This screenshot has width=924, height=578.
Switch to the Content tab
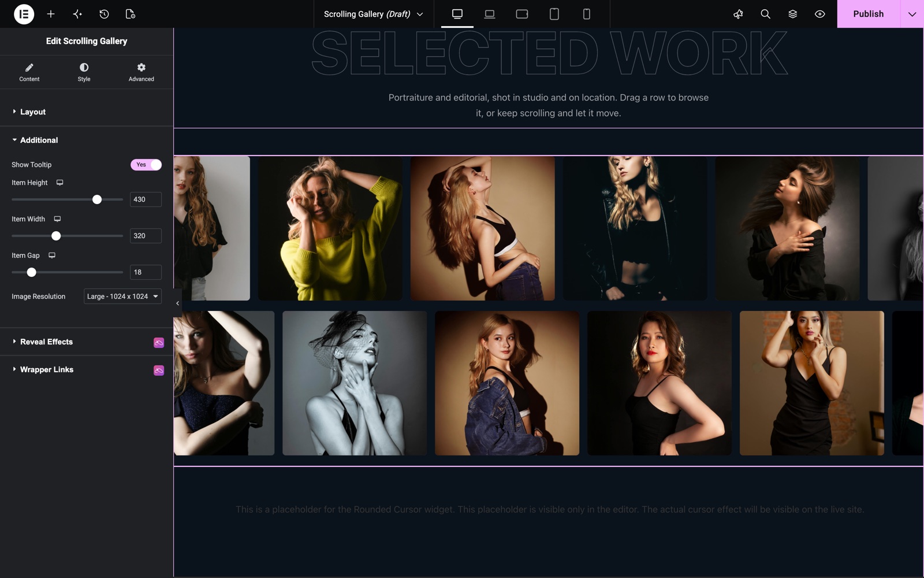(29, 72)
